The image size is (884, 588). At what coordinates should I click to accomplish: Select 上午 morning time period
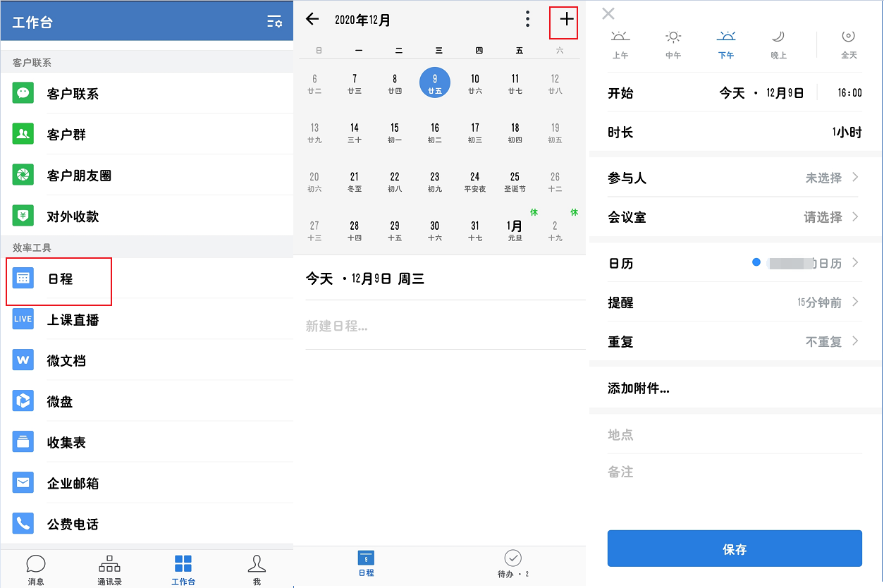pyautogui.click(x=620, y=44)
